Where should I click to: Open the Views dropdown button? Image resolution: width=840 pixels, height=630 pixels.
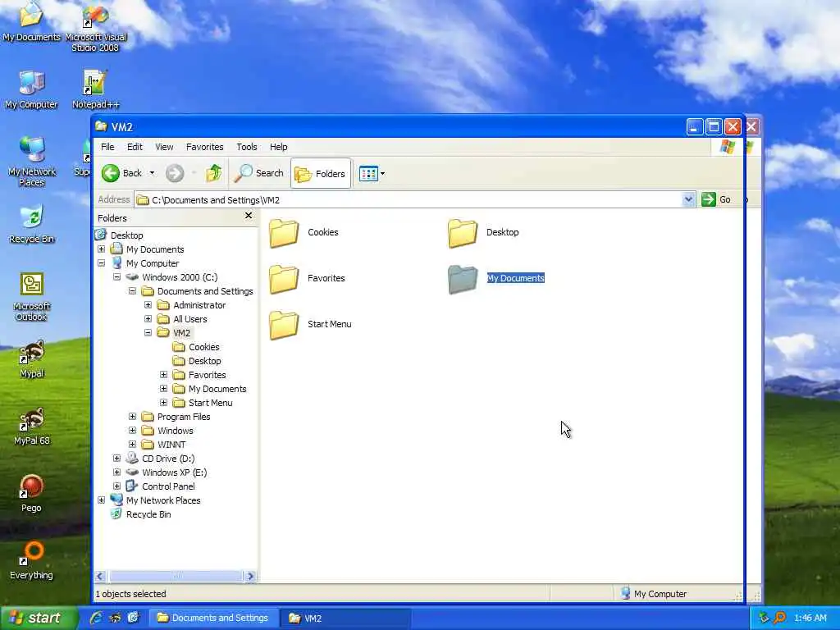coord(372,174)
